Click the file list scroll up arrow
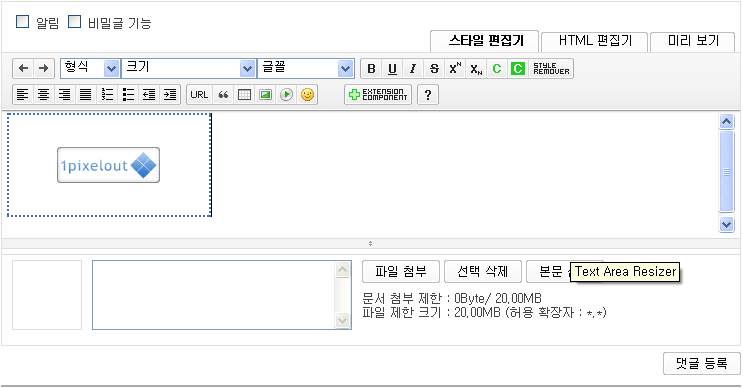This screenshot has width=743, height=388. 343,270
